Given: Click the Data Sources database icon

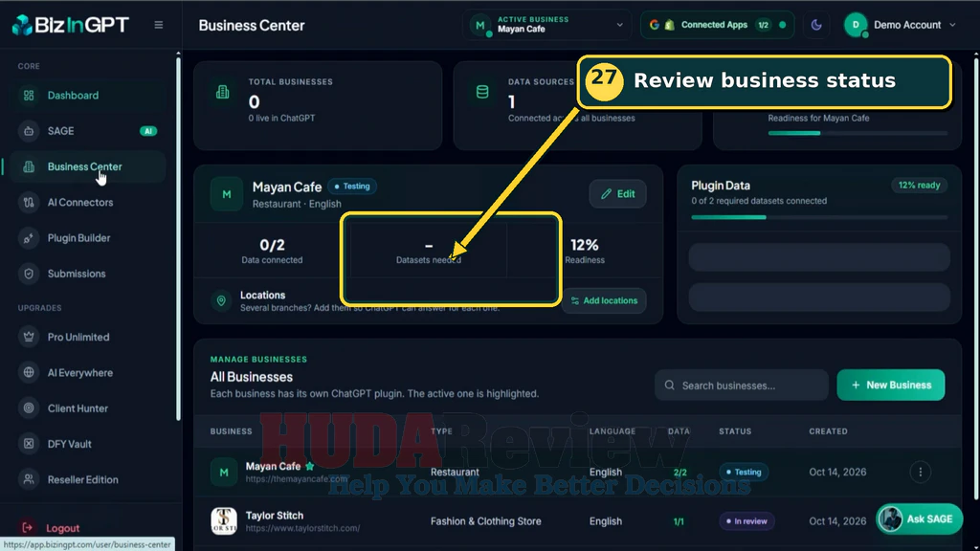Looking at the screenshot, I should click(482, 93).
